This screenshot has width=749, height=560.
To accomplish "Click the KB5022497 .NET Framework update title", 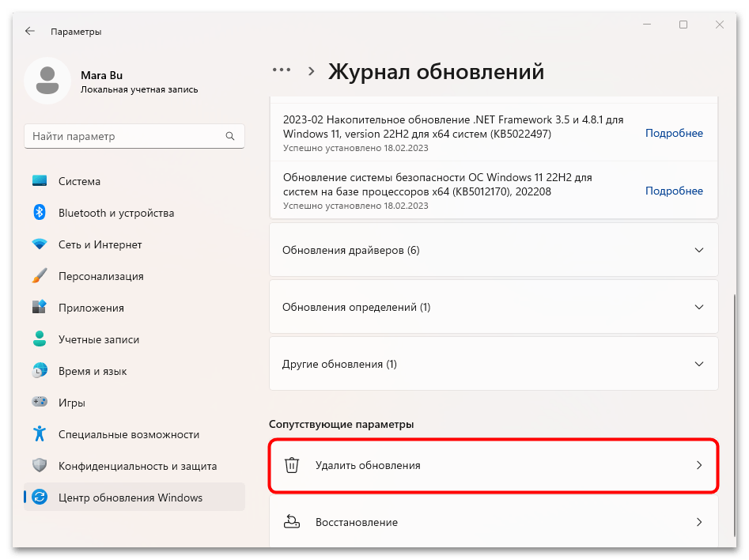I will coord(453,127).
